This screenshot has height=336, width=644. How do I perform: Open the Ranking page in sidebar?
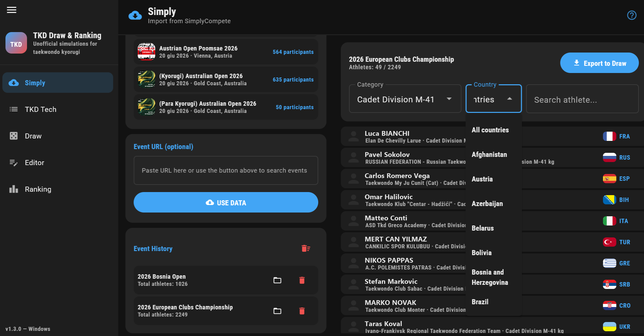tap(58, 189)
